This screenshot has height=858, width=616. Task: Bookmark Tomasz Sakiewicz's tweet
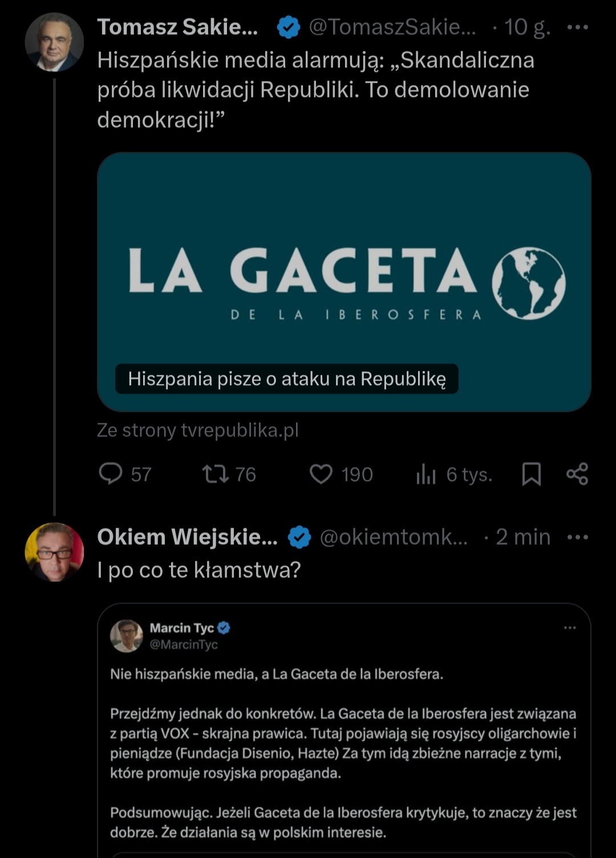click(x=532, y=474)
